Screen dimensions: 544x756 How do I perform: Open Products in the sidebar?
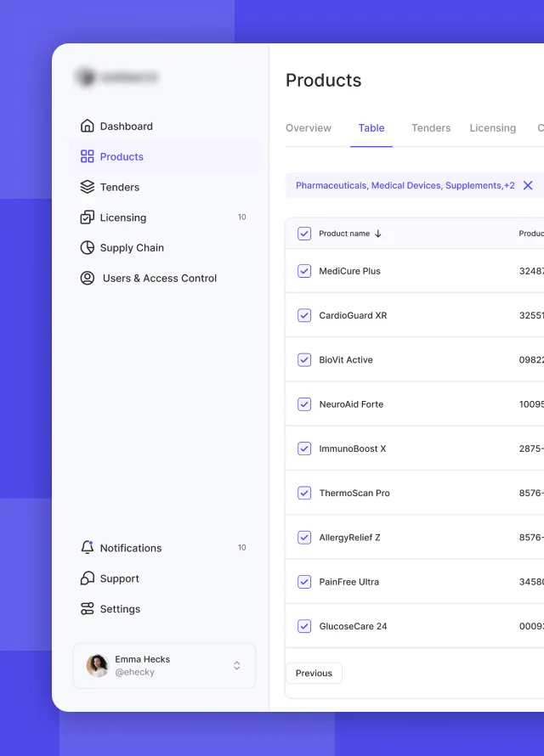(164, 156)
